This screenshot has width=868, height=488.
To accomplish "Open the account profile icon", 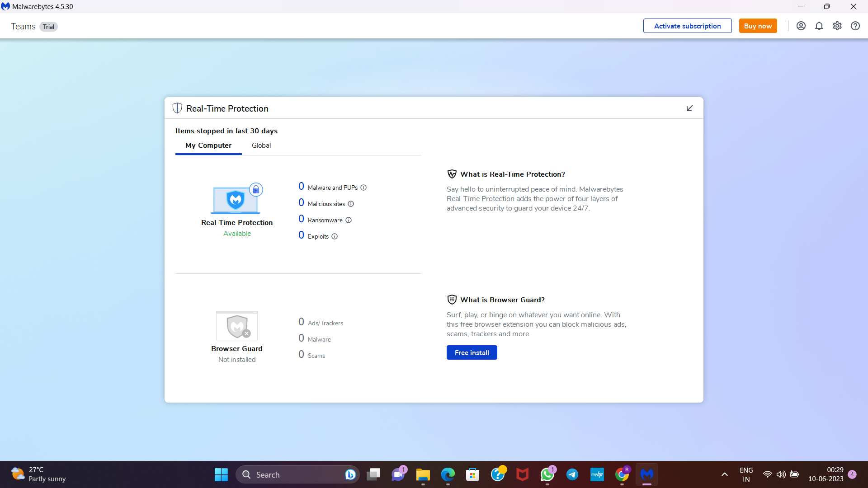I will click(x=801, y=26).
